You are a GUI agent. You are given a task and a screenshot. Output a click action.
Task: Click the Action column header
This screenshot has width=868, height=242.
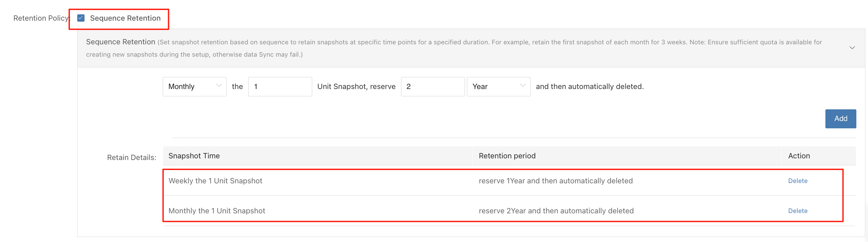(x=798, y=156)
